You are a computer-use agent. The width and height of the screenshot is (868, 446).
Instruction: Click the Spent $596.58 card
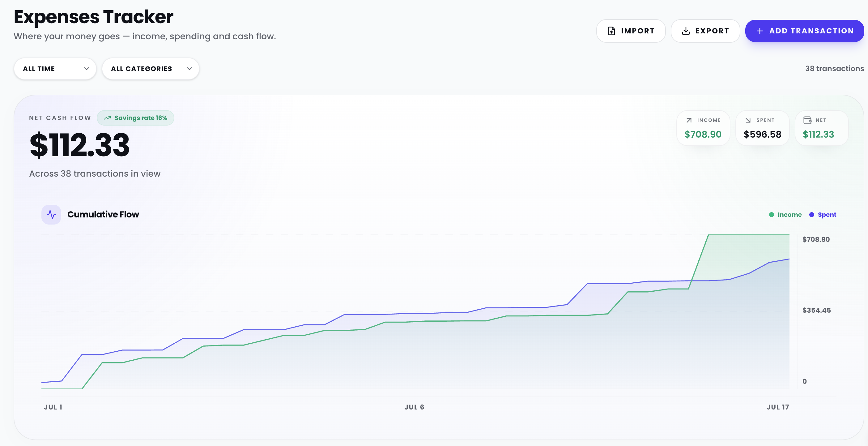tap(763, 128)
